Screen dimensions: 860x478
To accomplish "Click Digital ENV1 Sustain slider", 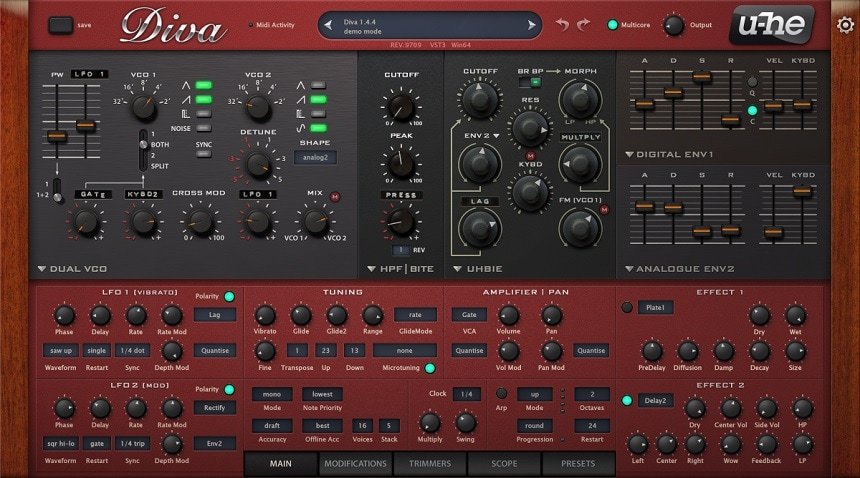I will [x=701, y=77].
